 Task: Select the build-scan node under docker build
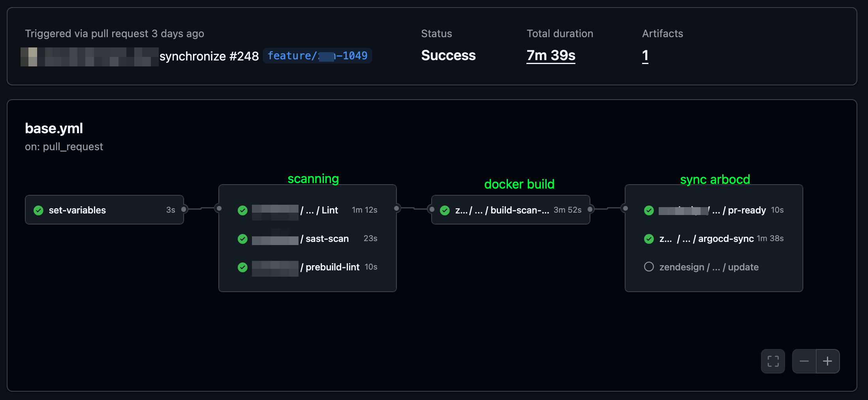511,210
